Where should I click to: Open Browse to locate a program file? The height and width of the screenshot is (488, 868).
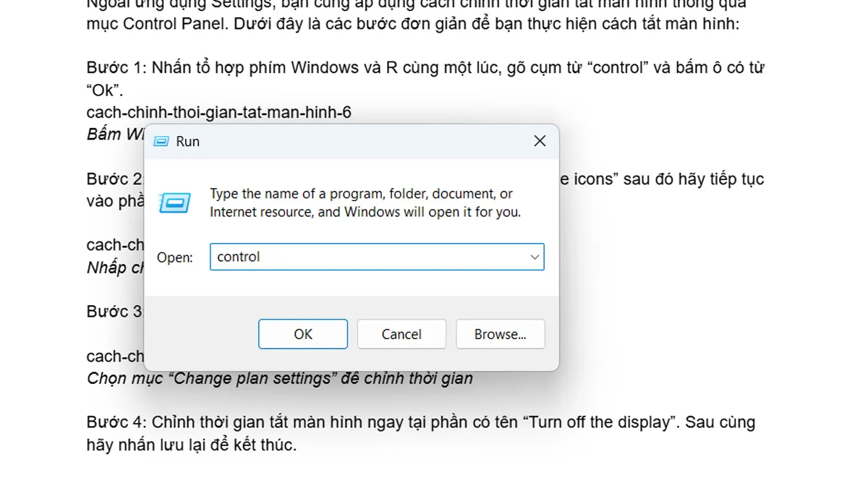point(500,333)
